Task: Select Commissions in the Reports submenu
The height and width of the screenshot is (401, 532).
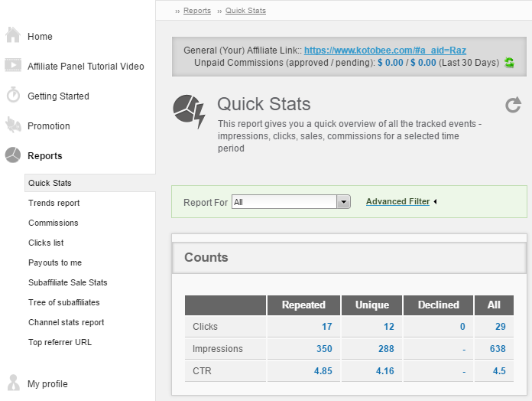Action: click(x=53, y=223)
